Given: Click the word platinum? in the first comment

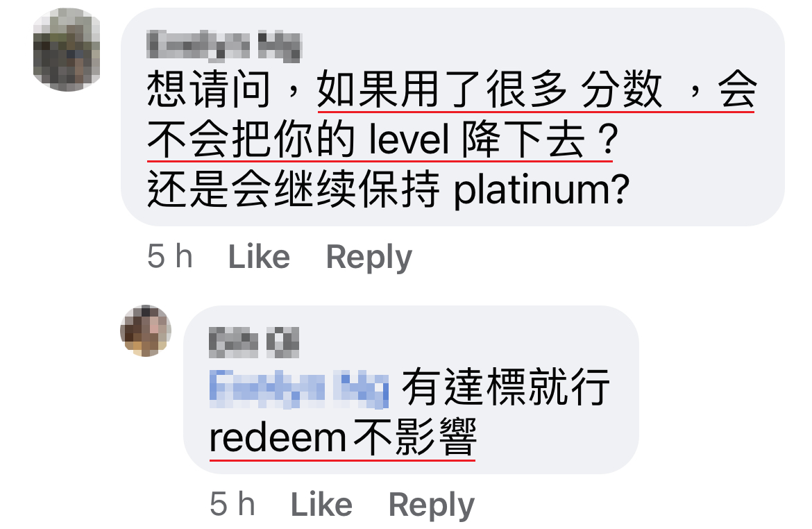Looking at the screenshot, I should (541, 190).
